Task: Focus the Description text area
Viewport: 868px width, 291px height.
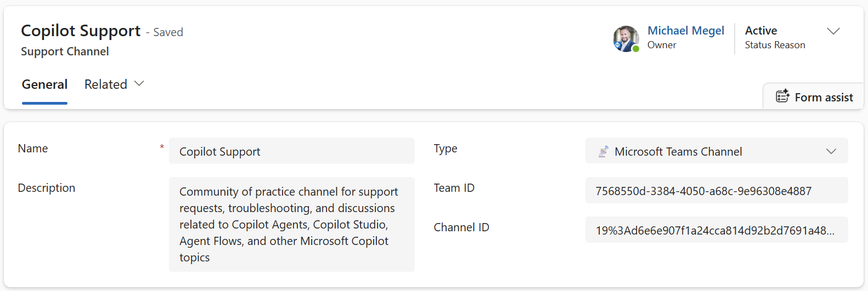Action: (x=291, y=224)
